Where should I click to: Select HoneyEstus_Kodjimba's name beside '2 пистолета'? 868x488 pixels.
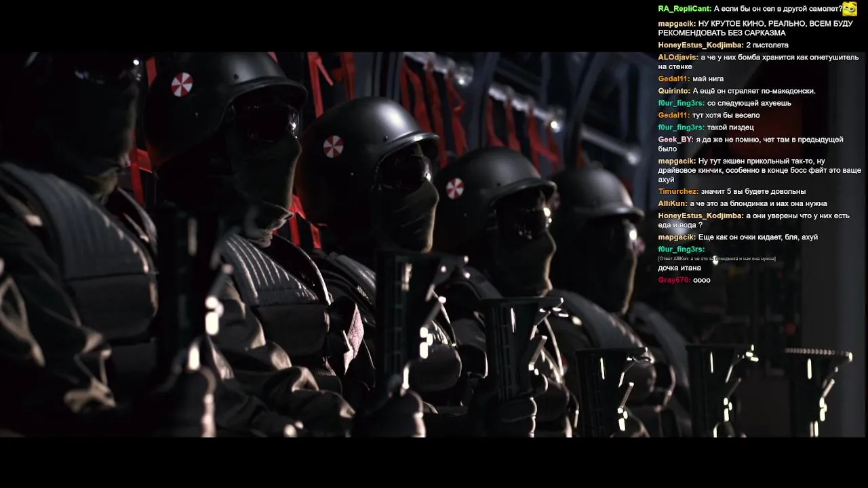click(701, 45)
